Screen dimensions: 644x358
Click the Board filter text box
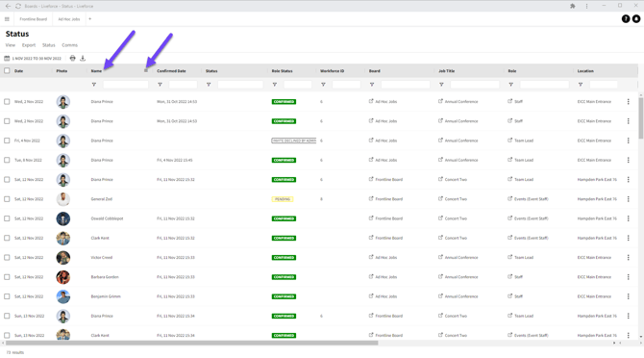(406, 85)
